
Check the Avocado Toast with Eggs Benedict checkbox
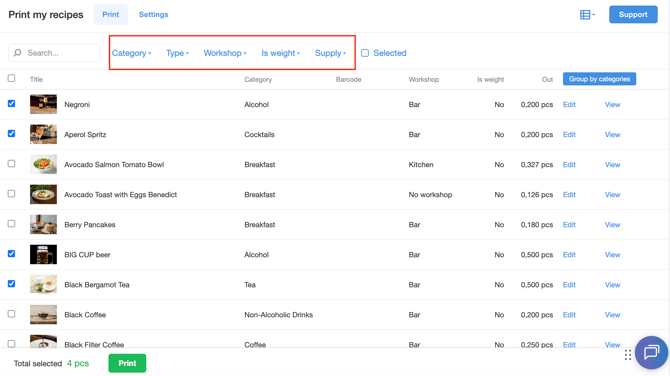tap(12, 194)
